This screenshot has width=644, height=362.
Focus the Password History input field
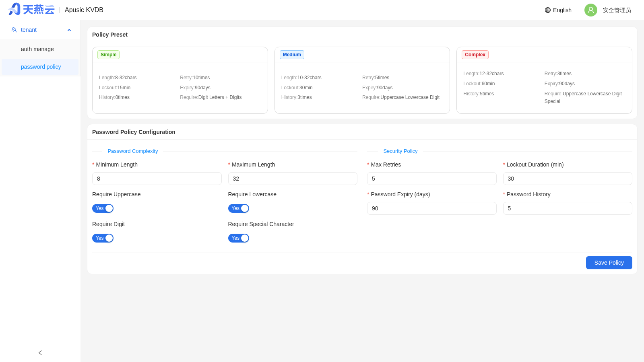click(568, 208)
